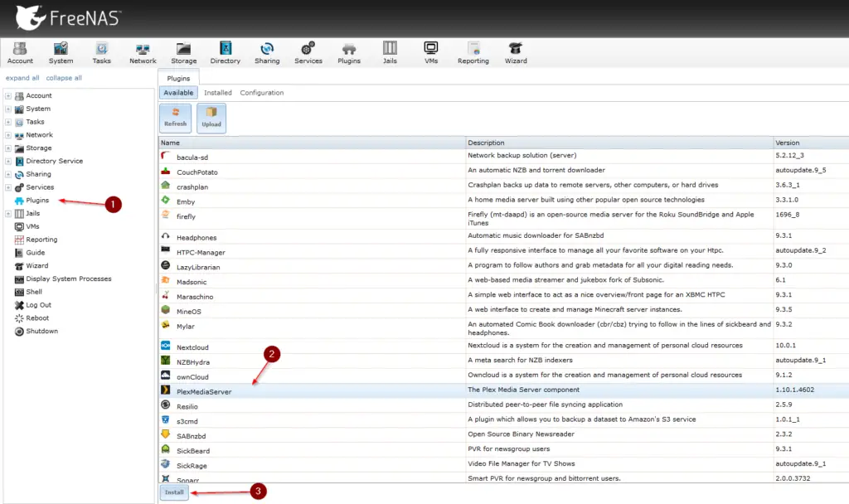849x504 pixels.
Task: Expand the Directory Service tree node
Action: tap(8, 161)
